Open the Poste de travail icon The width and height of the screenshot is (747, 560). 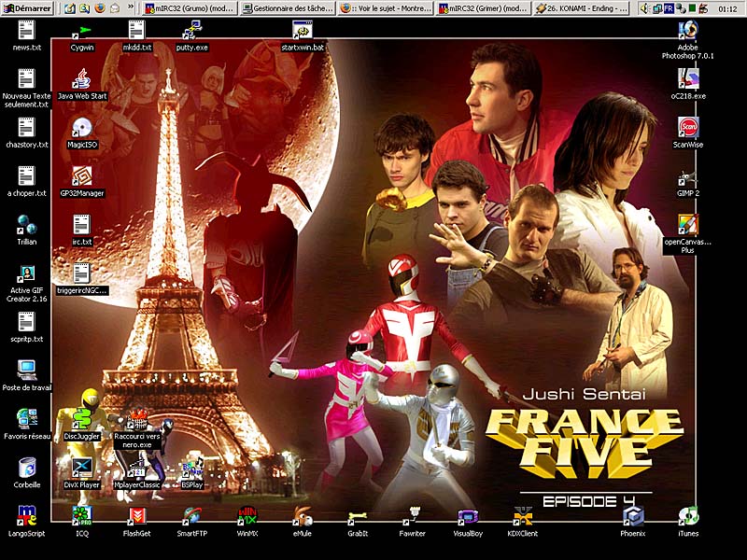tap(27, 376)
